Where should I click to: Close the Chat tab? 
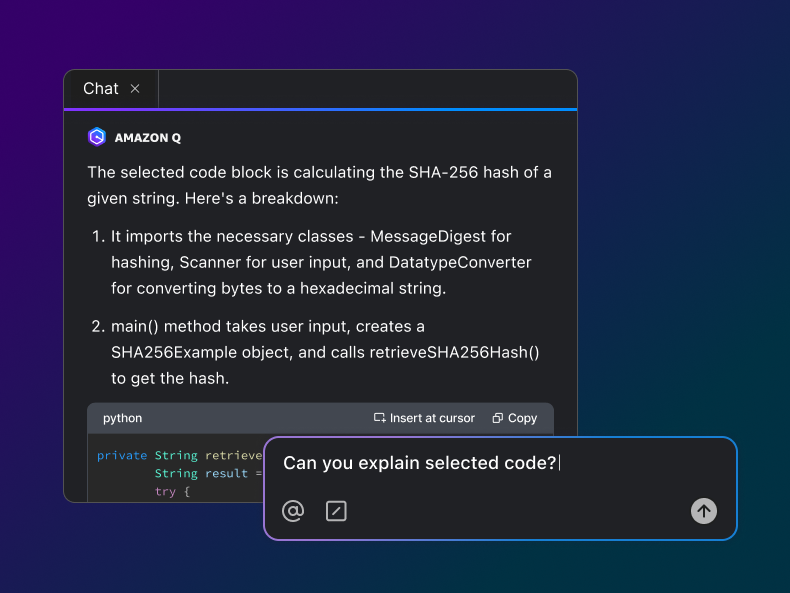pyautogui.click(x=135, y=89)
